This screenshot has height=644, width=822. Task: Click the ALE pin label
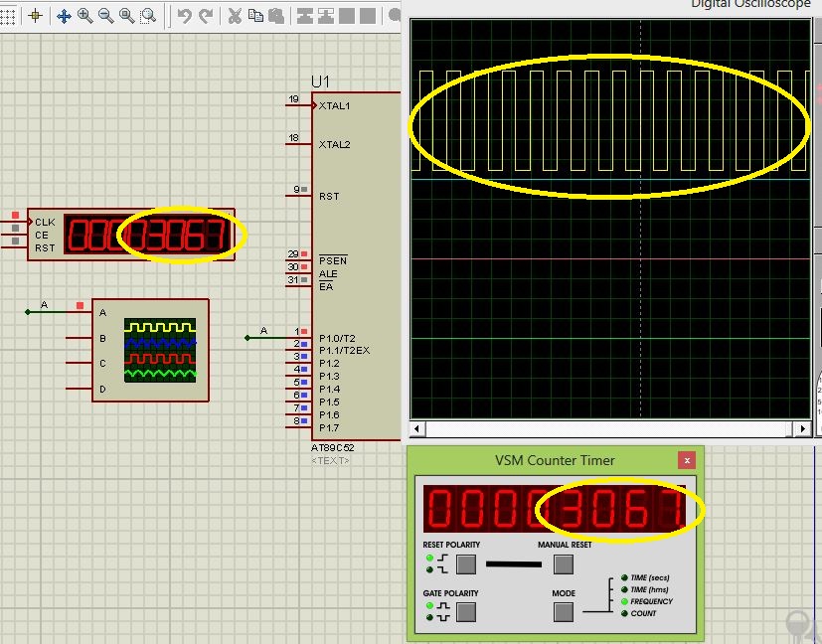(328, 274)
